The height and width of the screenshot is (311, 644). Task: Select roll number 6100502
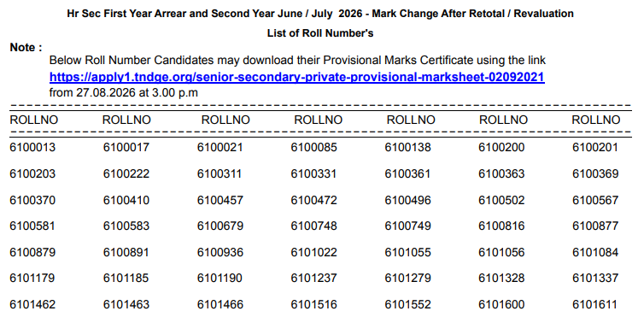501,200
